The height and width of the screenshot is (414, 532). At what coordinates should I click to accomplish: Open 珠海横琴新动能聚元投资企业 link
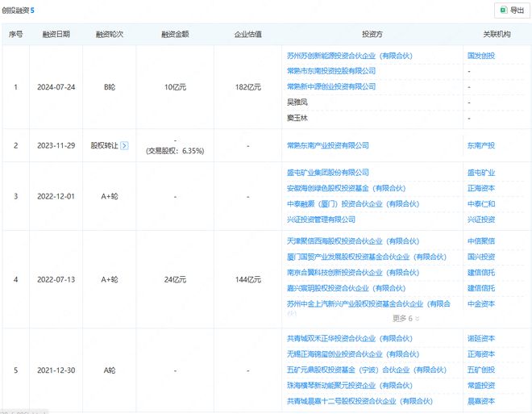[350, 386]
